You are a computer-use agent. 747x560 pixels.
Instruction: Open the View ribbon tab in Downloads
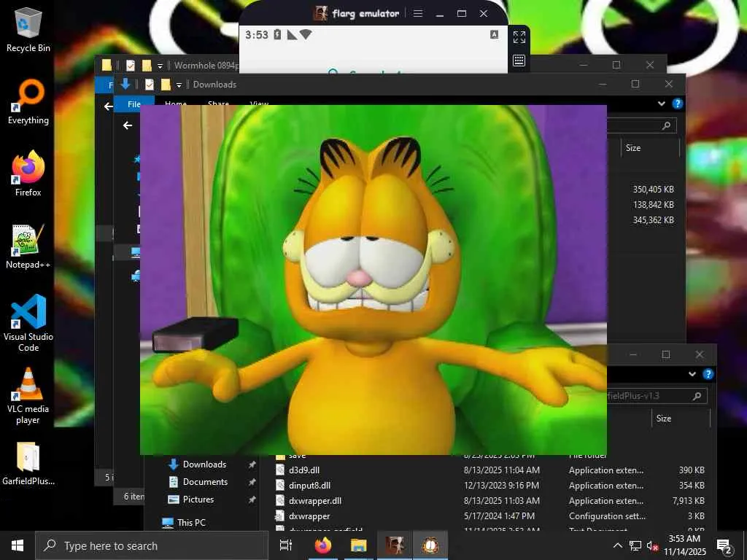(x=259, y=104)
